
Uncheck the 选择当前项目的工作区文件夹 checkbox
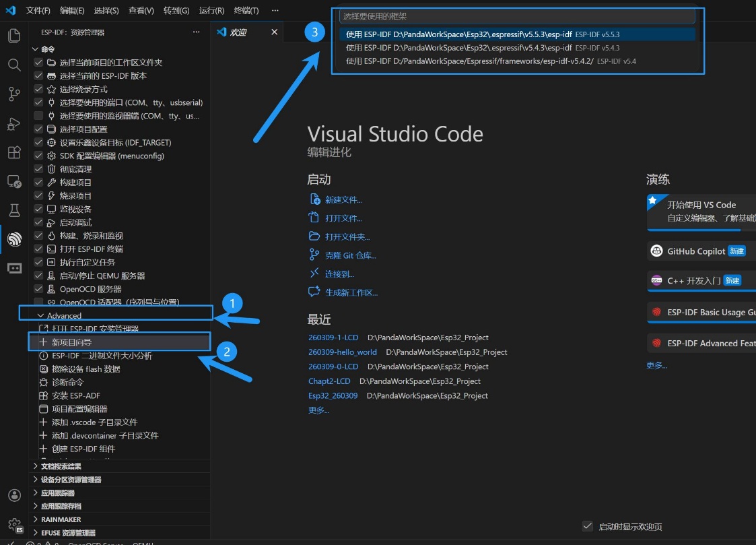point(38,62)
